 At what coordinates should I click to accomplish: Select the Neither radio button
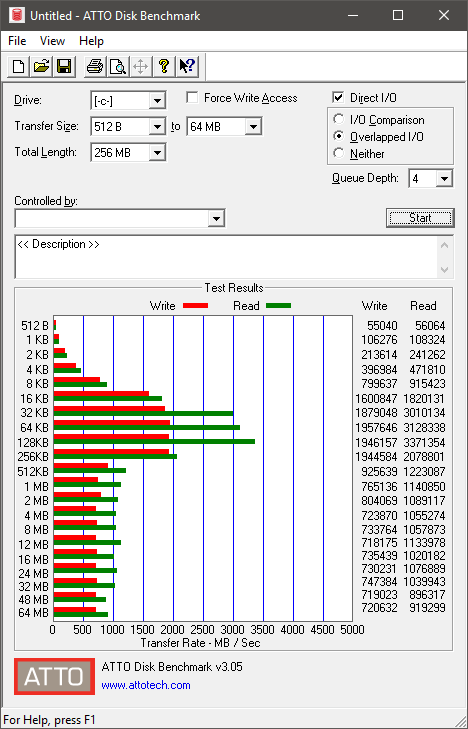point(338,153)
